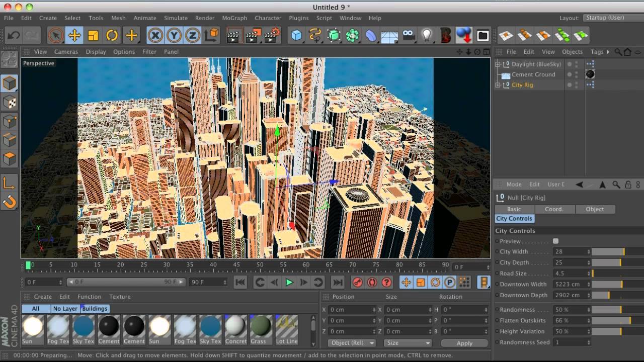Activate the Scale tool

pyautogui.click(x=93, y=35)
